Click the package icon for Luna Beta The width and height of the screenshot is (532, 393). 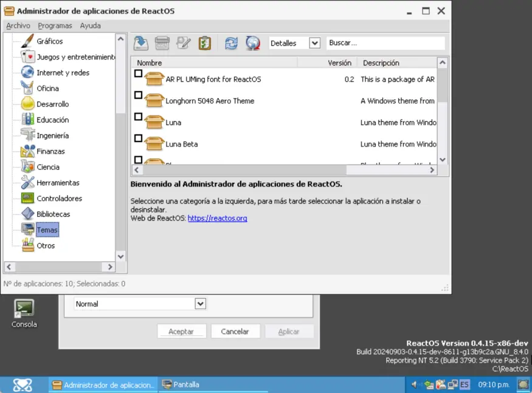[x=154, y=144]
